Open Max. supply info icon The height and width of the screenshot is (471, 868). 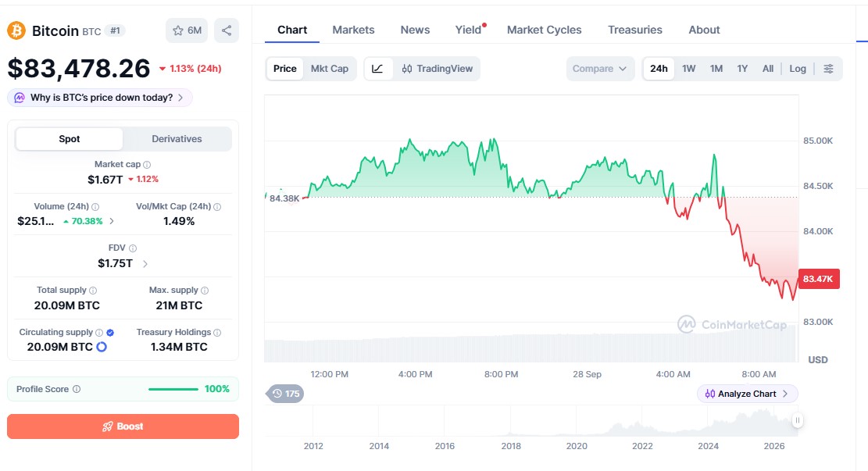click(204, 290)
